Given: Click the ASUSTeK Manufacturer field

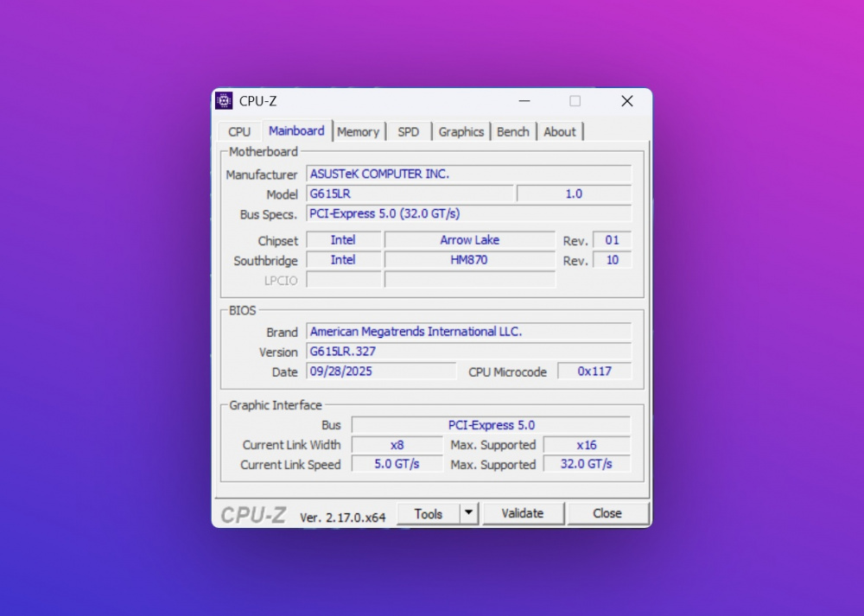Looking at the screenshot, I should point(468,174).
